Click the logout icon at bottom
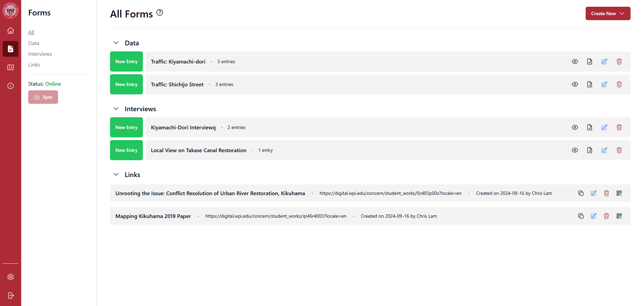The width and height of the screenshot is (644, 306). click(10, 295)
